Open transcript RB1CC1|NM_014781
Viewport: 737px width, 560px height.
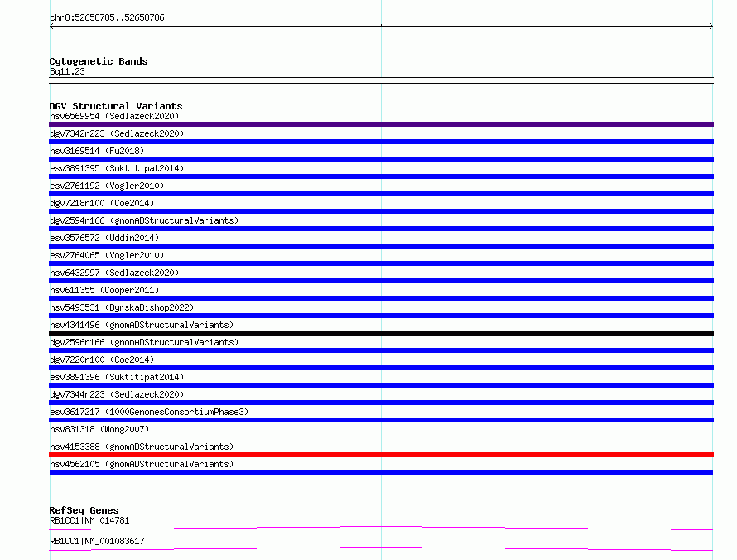89,520
